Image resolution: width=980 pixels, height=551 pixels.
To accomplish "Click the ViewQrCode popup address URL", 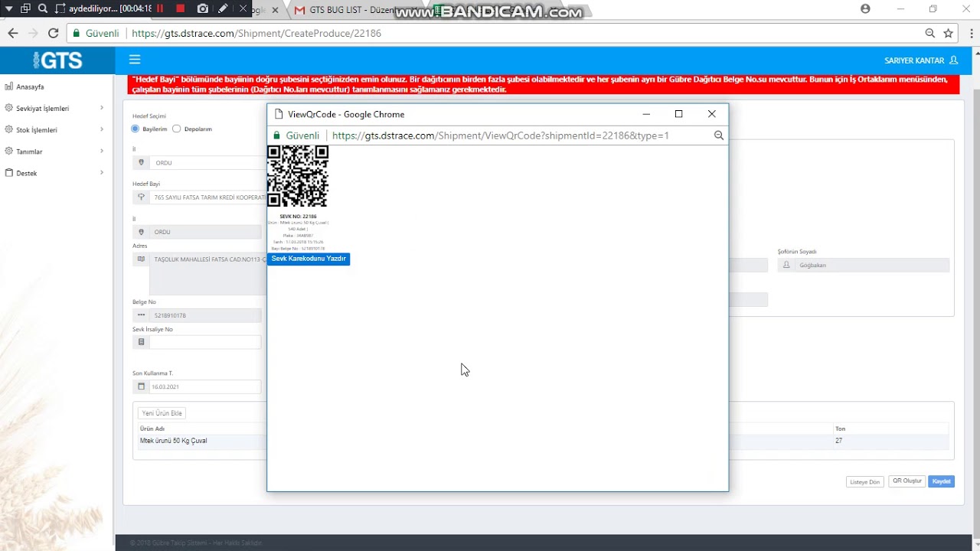I will click(501, 135).
